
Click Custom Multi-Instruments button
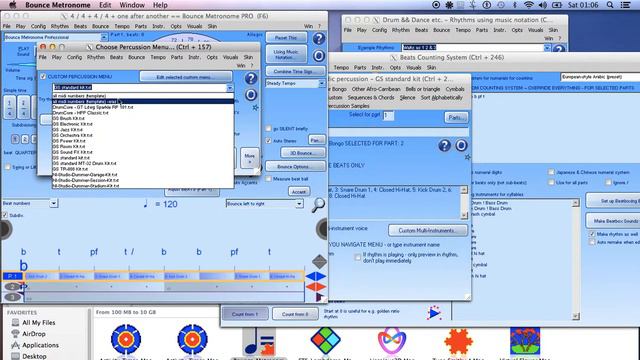point(427,231)
